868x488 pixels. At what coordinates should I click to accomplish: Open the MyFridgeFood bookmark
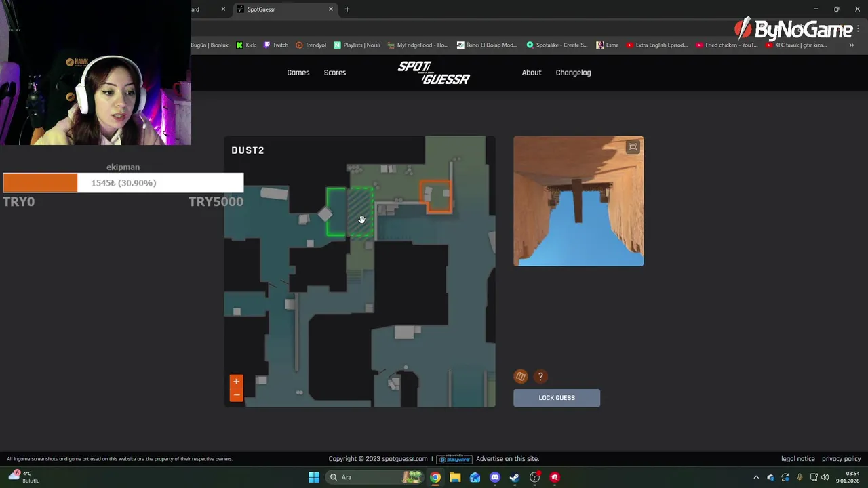point(418,45)
